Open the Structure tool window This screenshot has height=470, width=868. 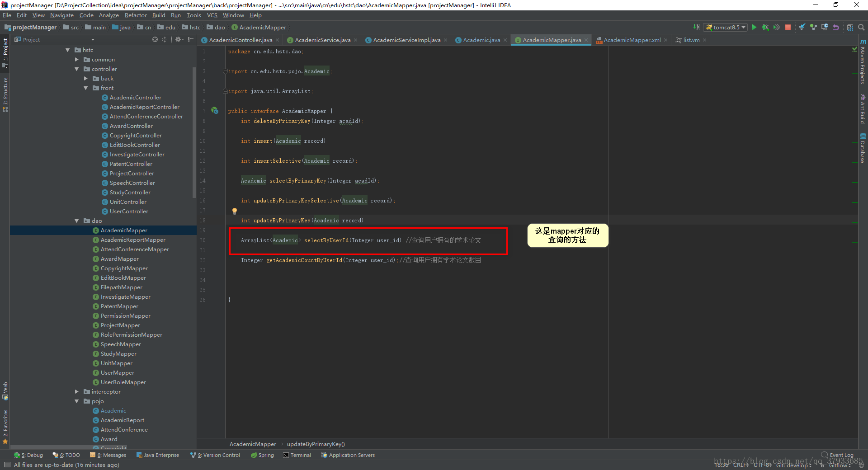pos(5,94)
